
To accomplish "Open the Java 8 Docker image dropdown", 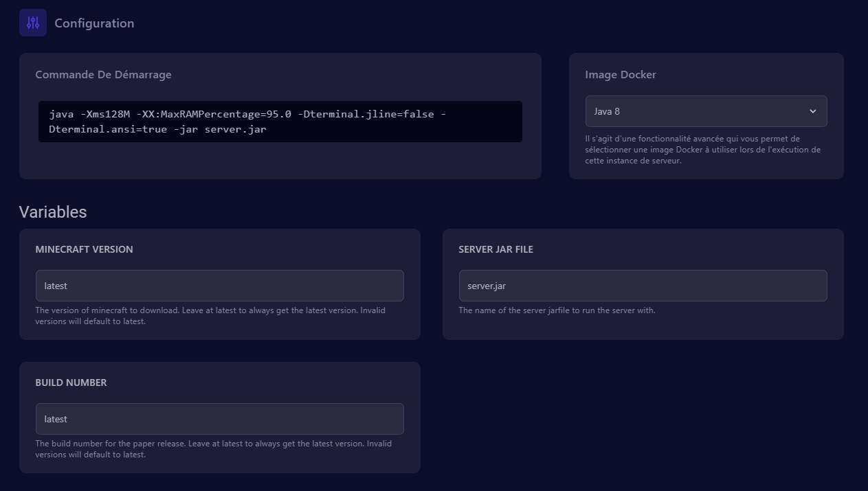I will pos(706,111).
